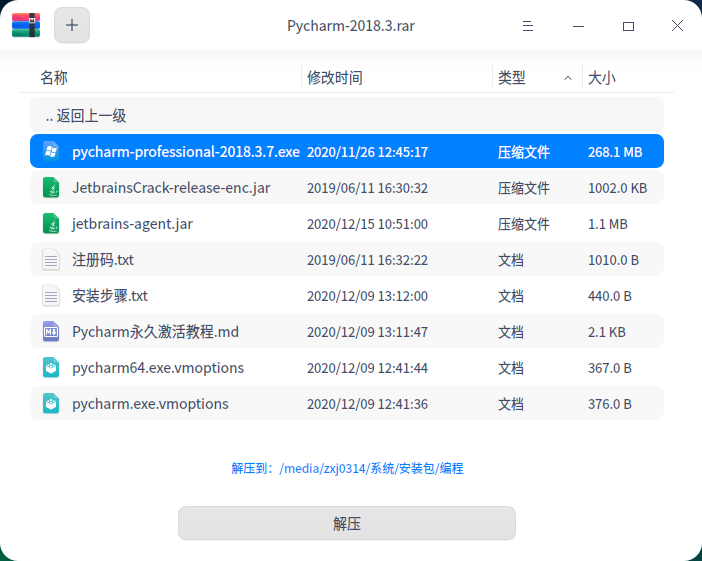
Task: Sort the list by 名称 column
Action: (x=54, y=78)
